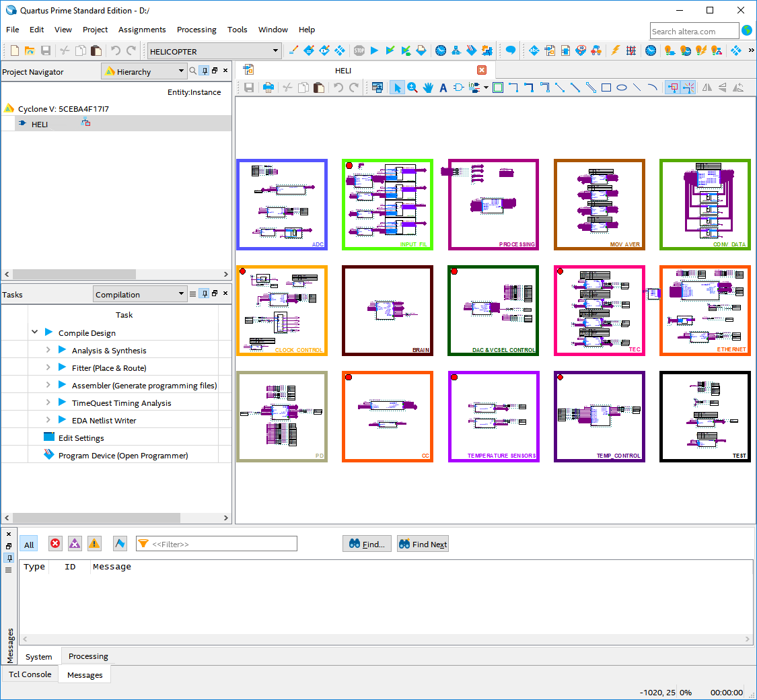Open the Pin tool dropdown arrow
757x700 pixels.
pyautogui.click(x=486, y=87)
